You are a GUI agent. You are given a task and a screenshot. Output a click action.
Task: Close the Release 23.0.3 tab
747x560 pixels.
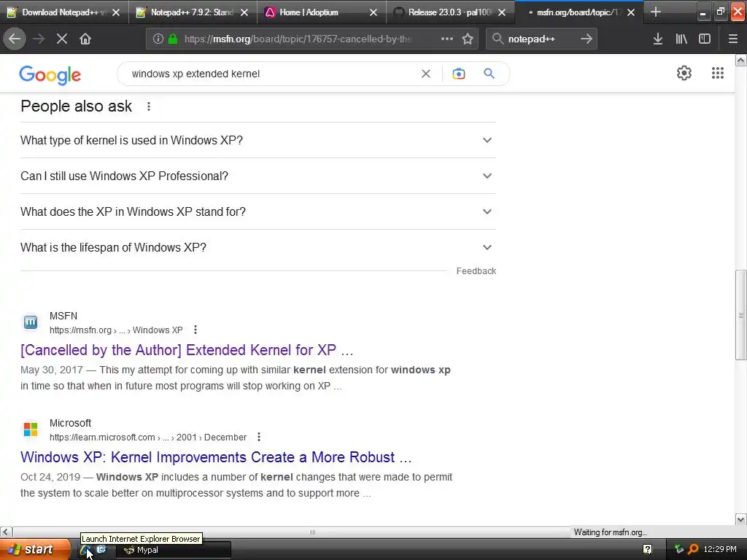[x=502, y=13]
